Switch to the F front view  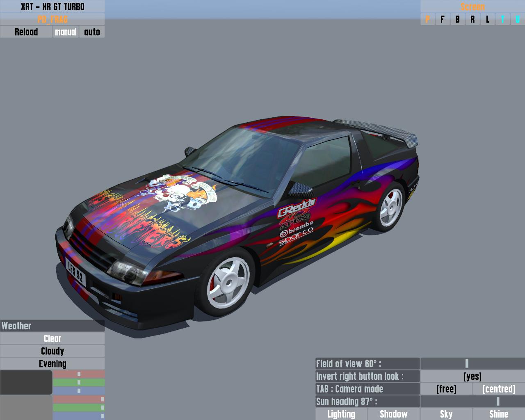coord(443,19)
